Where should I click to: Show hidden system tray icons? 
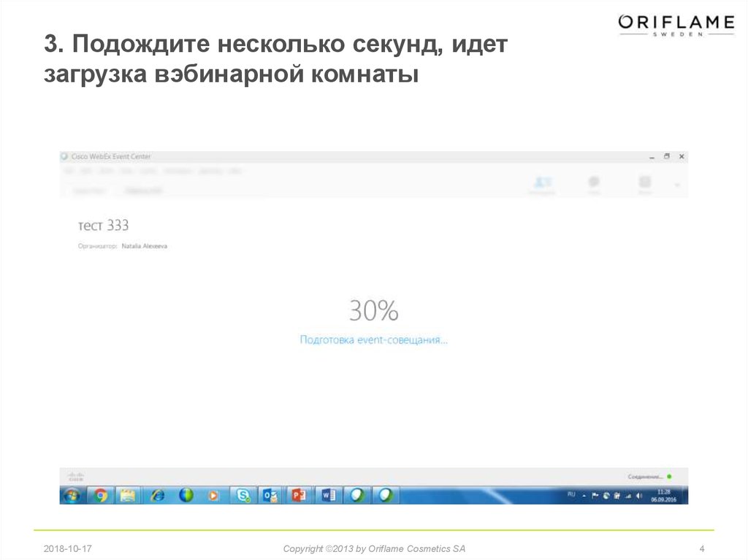tap(584, 495)
